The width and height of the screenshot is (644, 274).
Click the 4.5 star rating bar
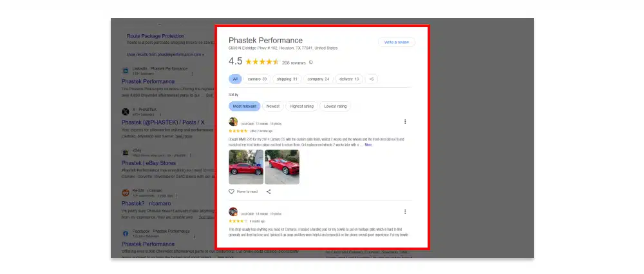261,62
